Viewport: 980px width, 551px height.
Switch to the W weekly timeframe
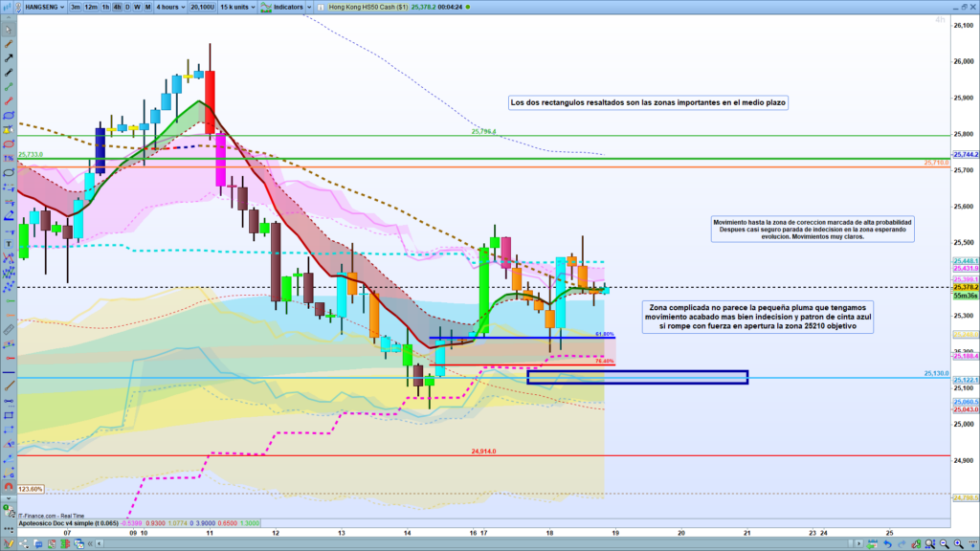(137, 7)
